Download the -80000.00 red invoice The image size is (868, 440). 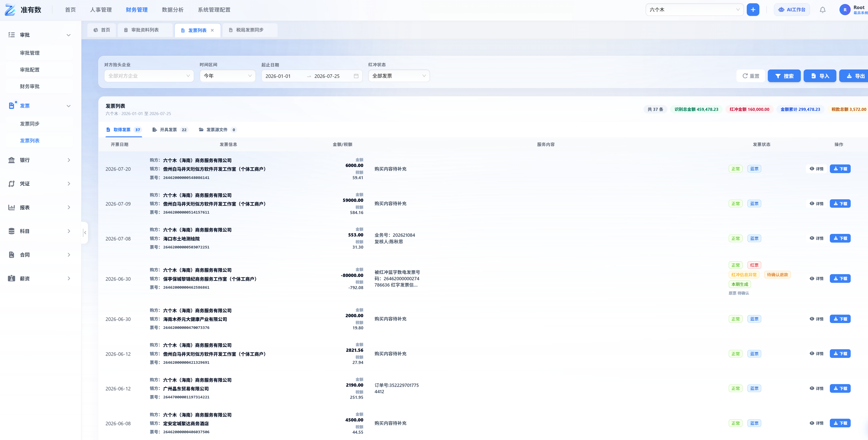point(840,279)
